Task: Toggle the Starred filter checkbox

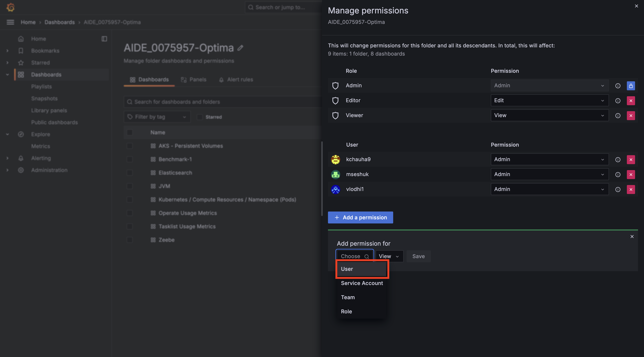Action: click(x=200, y=117)
